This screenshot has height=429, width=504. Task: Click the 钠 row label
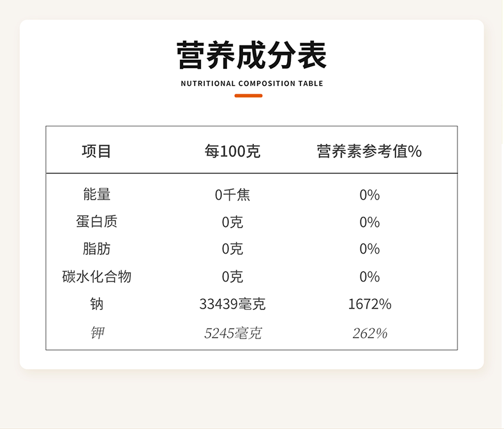97,304
